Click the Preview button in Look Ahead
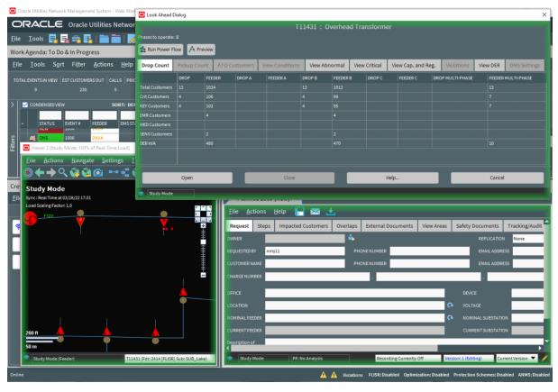 [201, 50]
